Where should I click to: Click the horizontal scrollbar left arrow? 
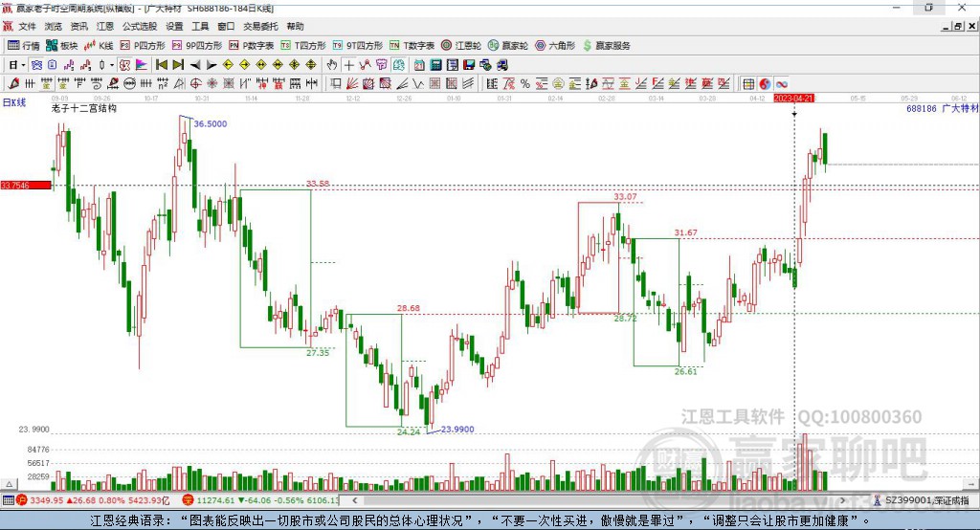(x=355, y=500)
